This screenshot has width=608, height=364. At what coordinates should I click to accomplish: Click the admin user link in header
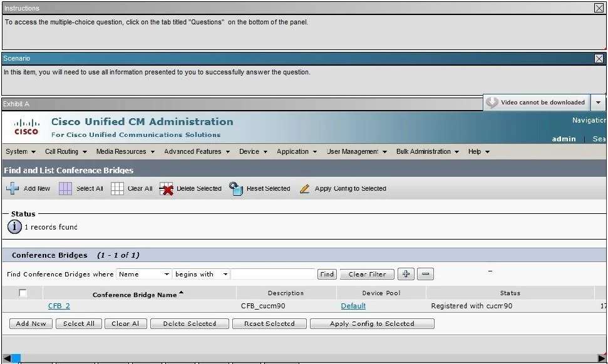point(564,139)
